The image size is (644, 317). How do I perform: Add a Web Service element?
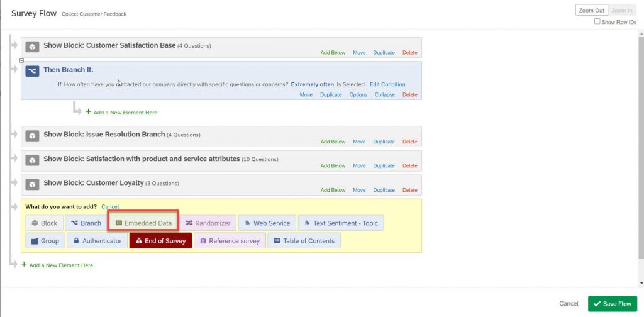267,223
